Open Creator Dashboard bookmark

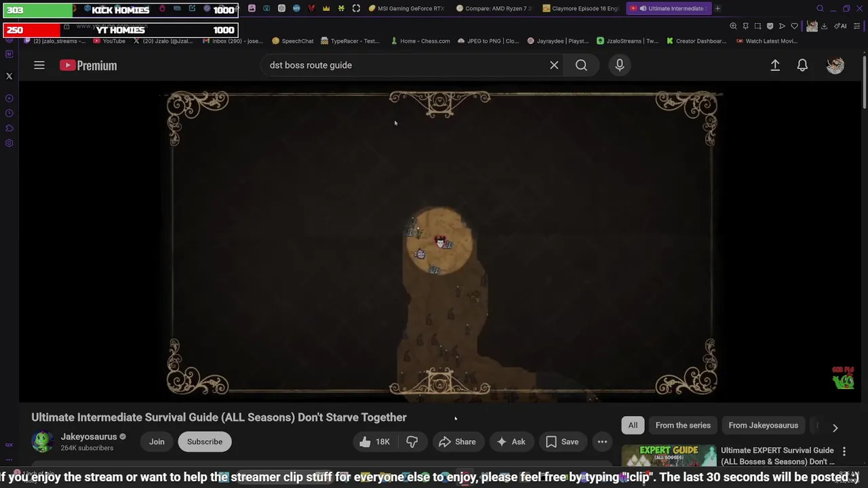pyautogui.click(x=696, y=41)
